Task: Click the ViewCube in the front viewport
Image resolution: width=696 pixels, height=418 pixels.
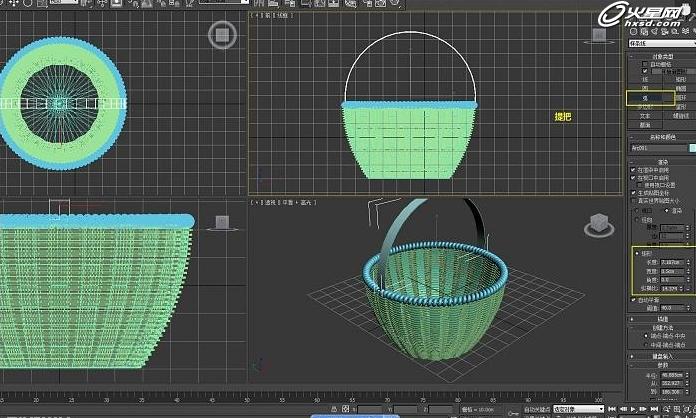Action: [598, 33]
